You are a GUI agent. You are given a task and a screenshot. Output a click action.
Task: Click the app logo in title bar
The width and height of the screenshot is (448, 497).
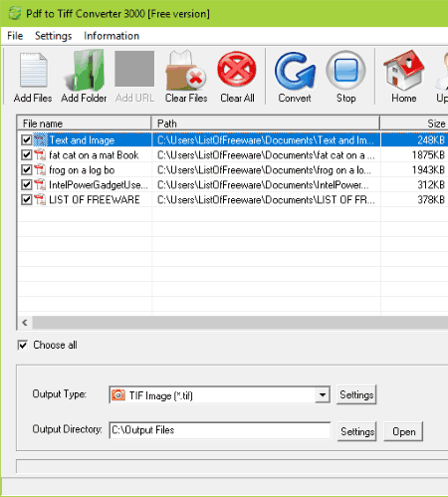(14, 14)
